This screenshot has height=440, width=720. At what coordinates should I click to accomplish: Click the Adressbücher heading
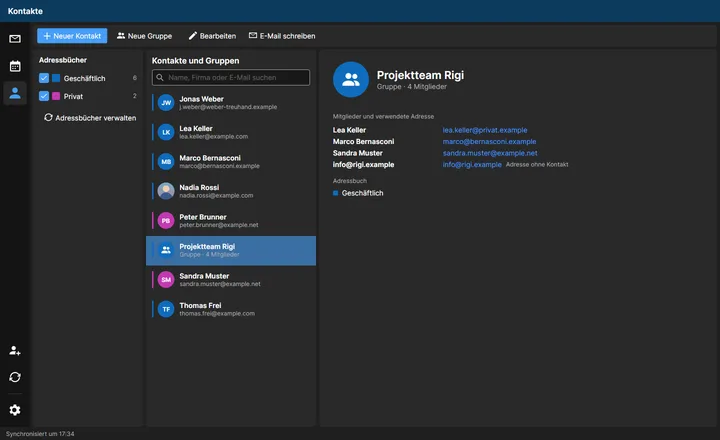point(62,60)
